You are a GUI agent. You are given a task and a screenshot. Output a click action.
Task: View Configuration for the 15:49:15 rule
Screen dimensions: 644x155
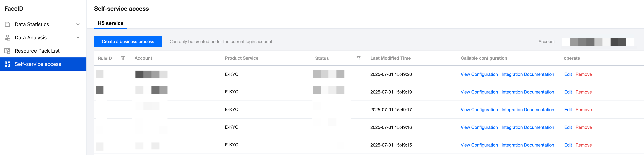point(479,145)
